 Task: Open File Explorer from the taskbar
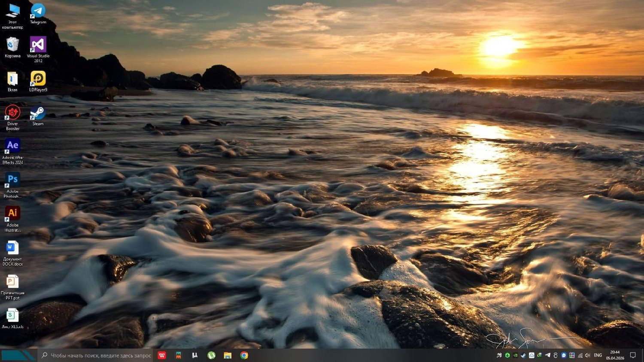coord(228,356)
